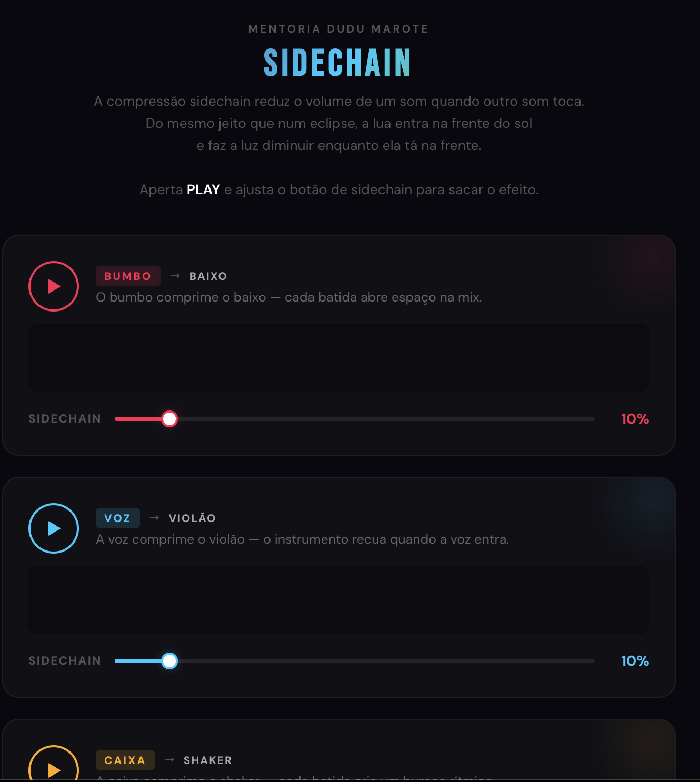Screen dimensions: 700x782
Task: Click the blue sidechain slider handle
Action: click(x=169, y=661)
